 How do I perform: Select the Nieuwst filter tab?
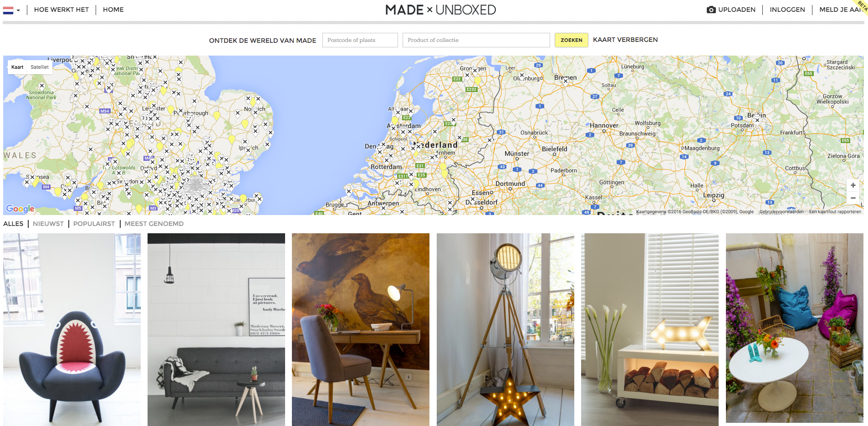click(x=48, y=224)
